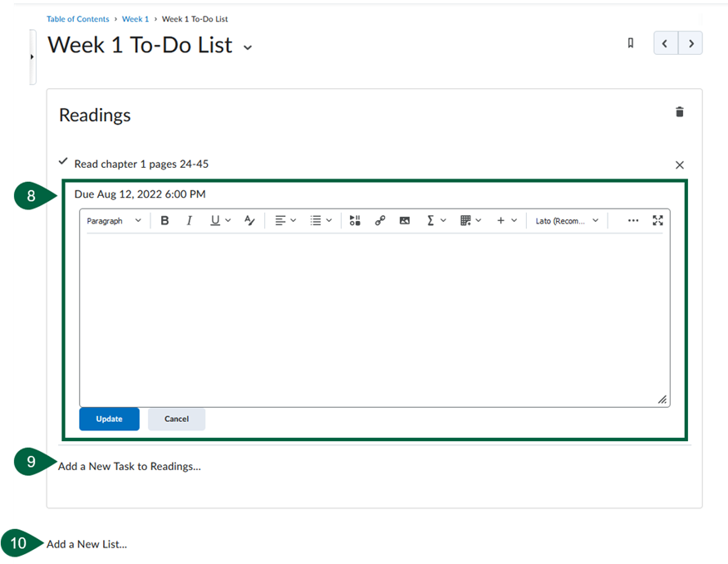The height and width of the screenshot is (564, 728).
Task: Open the Insert Stuff media tool
Action: click(355, 220)
